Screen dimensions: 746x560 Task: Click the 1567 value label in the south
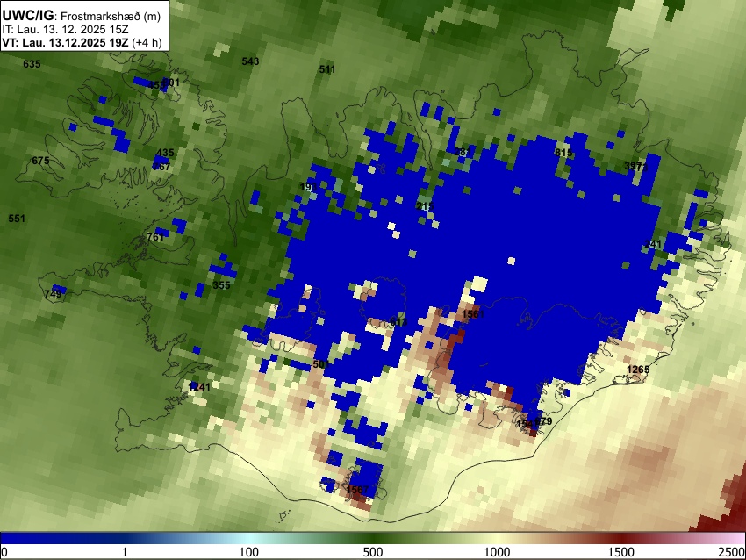[357, 490]
